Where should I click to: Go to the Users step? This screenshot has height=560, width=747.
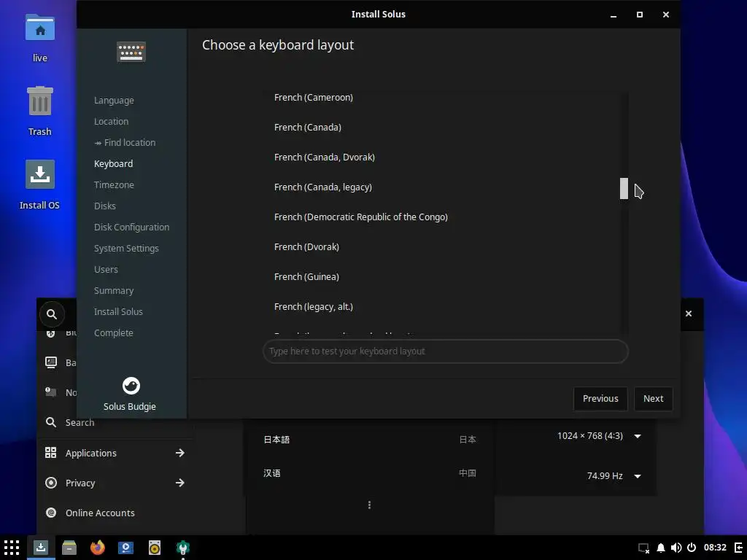click(x=106, y=270)
